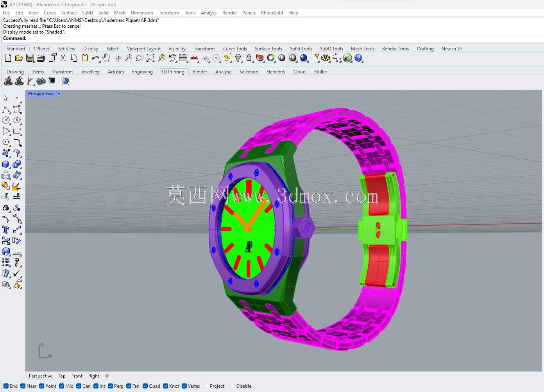Open the Mesh Tools toolbar tab
544x392 pixels.
pyautogui.click(x=363, y=49)
